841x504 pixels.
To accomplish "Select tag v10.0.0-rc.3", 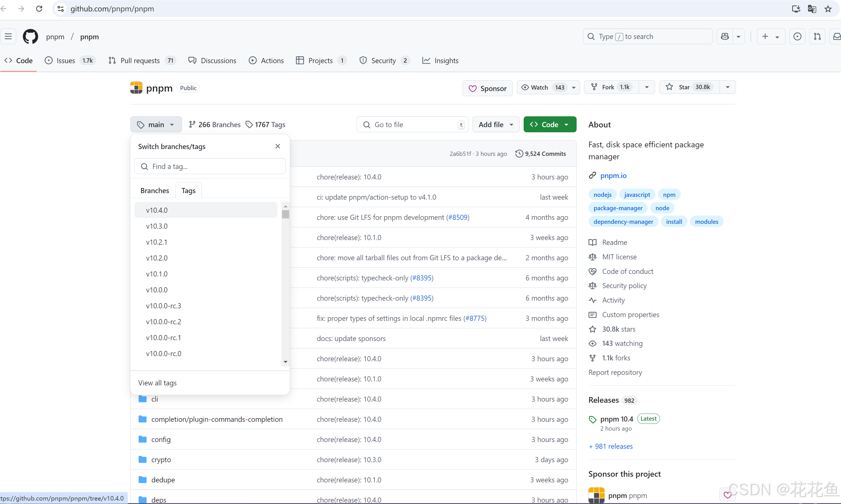I will 206,306.
